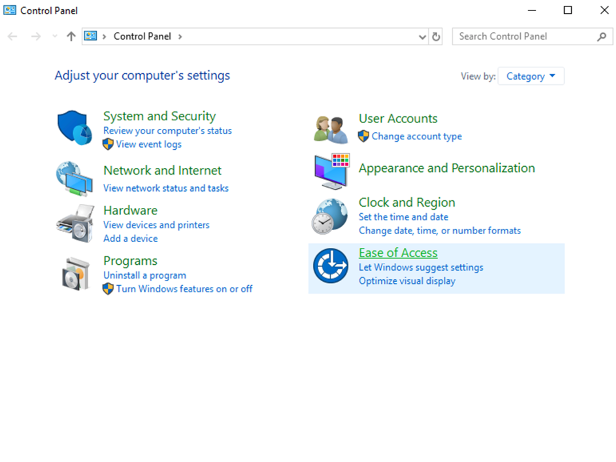
Task: Click View network status and tasks
Action: 166,188
